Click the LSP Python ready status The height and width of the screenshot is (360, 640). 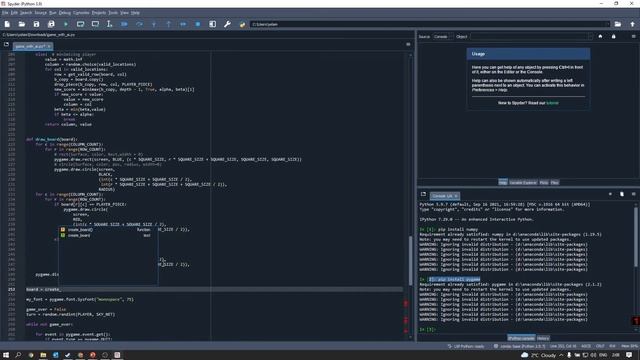(466, 346)
